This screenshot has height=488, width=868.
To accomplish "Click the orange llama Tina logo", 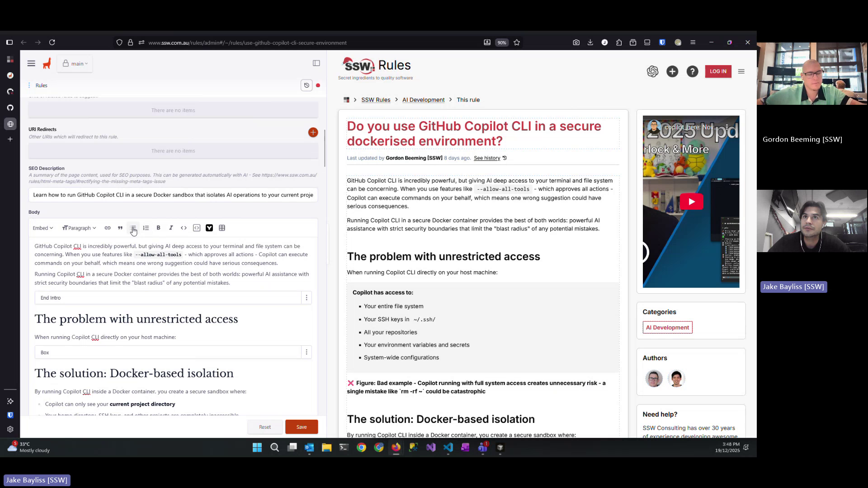I will point(47,64).
